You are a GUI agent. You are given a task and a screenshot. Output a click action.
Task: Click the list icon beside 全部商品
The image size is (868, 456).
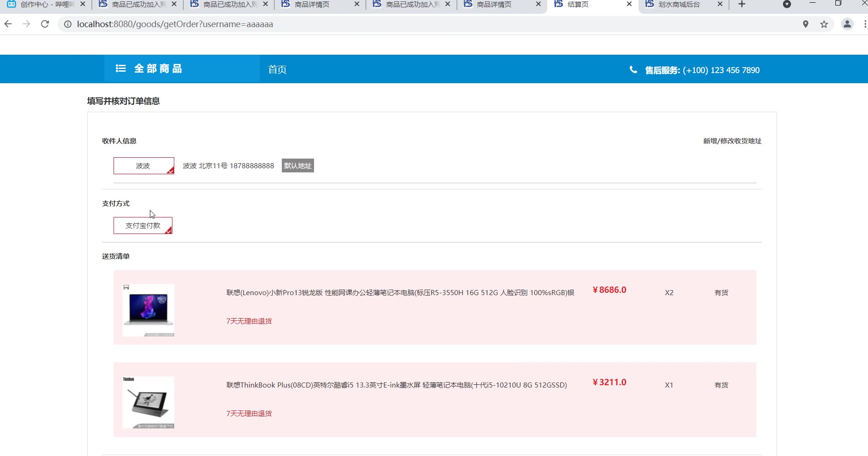[120, 68]
